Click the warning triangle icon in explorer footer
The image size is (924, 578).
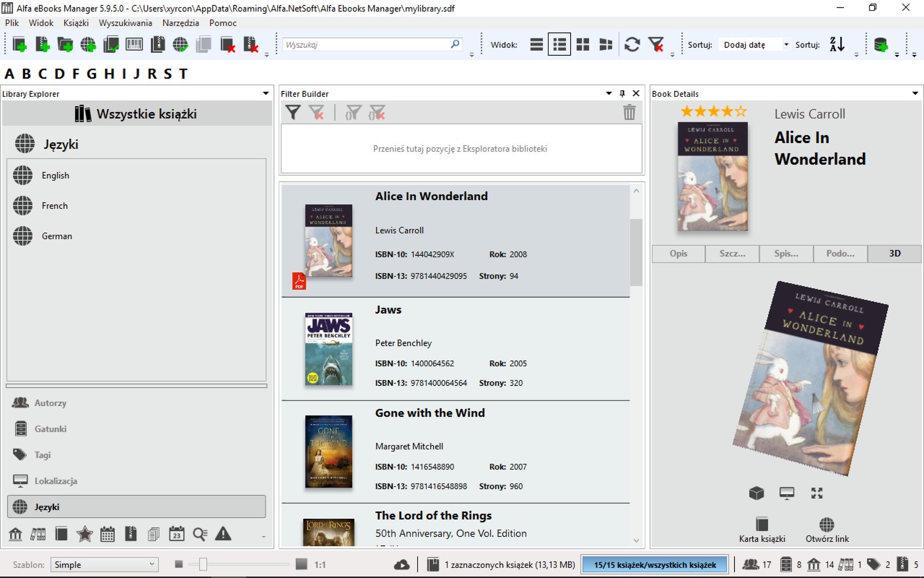tap(223, 534)
